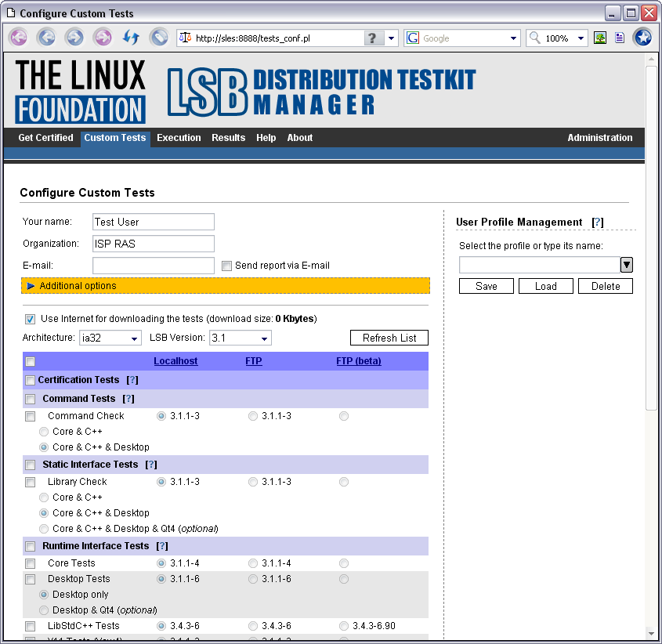Check the Certification Tests checkbox

point(30,380)
